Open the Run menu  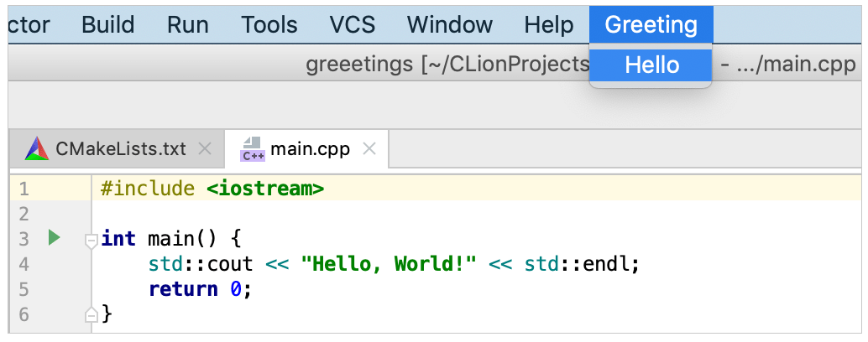click(188, 24)
